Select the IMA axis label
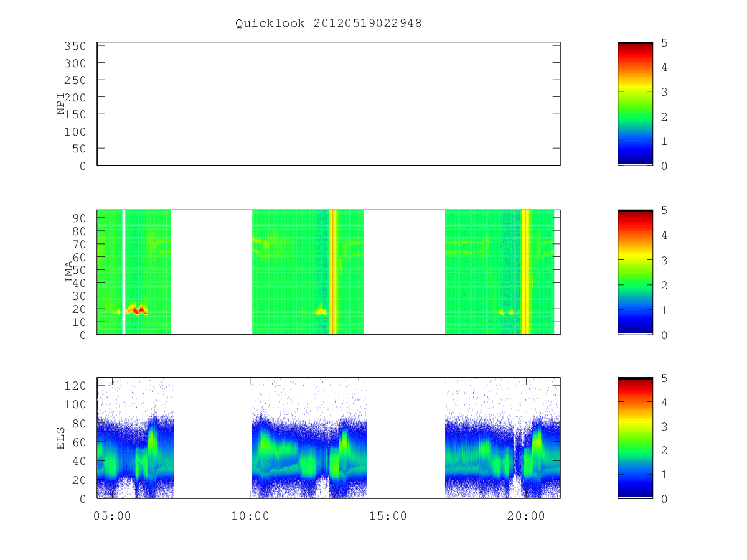The image size is (747, 560). point(68,272)
